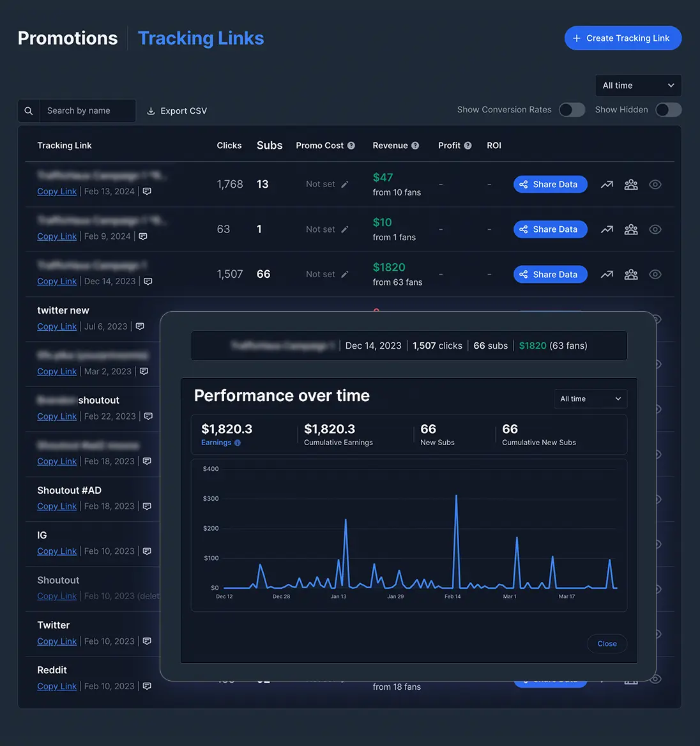Click the comment icon beside the Reddit link
The height and width of the screenshot is (746, 700).
click(147, 686)
